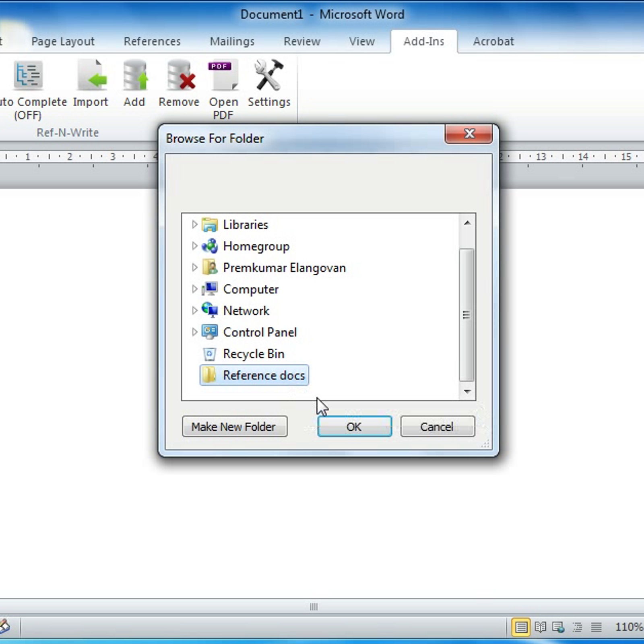This screenshot has width=644, height=644.
Task: Open the References ribbon tab
Action: 152,41
